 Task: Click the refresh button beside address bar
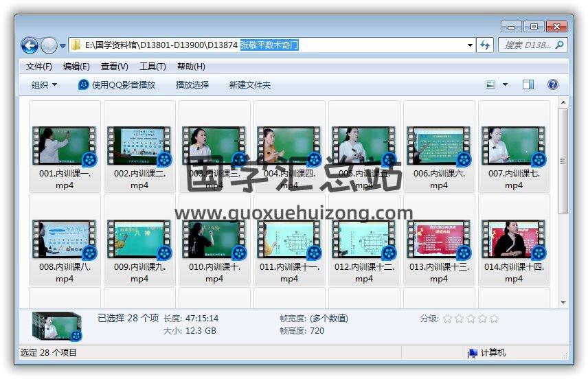[x=485, y=45]
